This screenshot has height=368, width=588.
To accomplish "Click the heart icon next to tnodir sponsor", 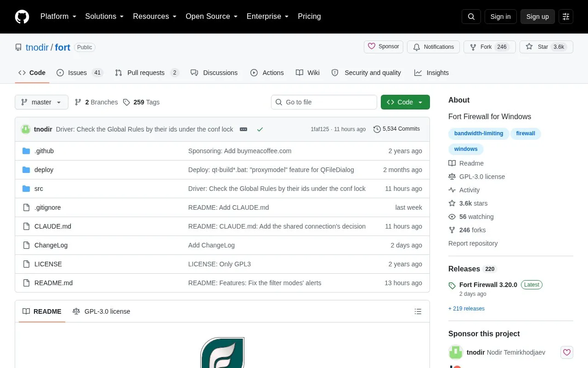I will tap(567, 352).
